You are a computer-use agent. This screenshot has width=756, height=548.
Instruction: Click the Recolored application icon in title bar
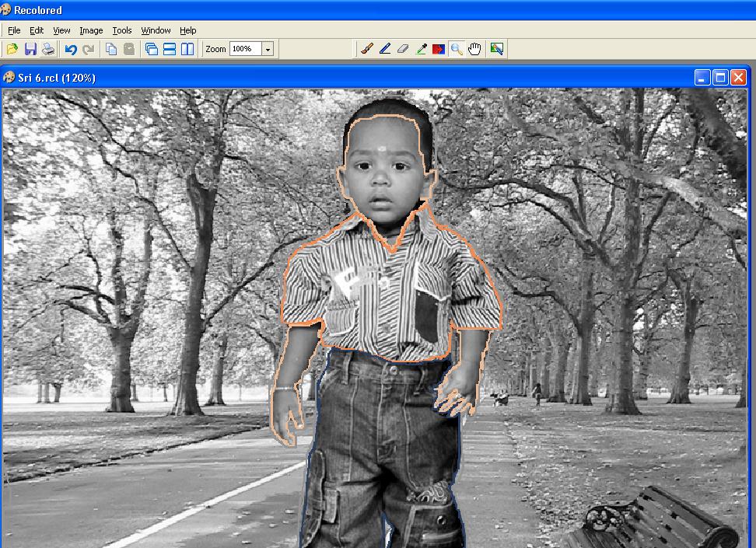(x=5, y=9)
